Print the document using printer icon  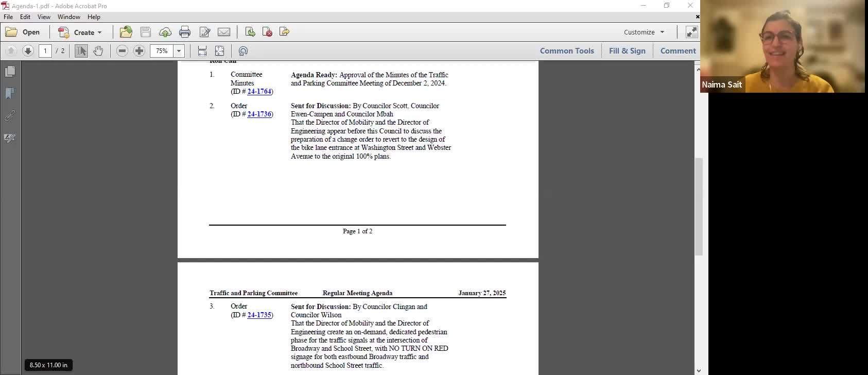pos(185,32)
